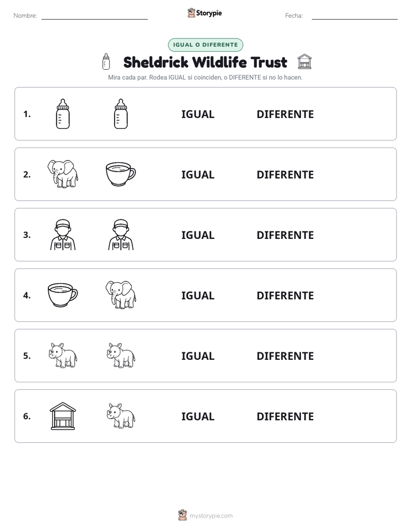Select the elephant picture in row 2
The height and width of the screenshot is (532, 411).
[63, 174]
